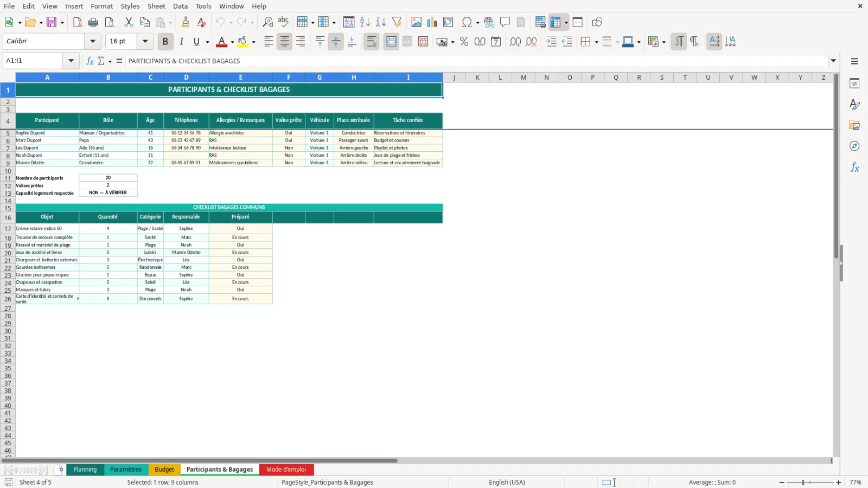Toggle Italic formatting
The width and height of the screenshot is (868, 488).
click(x=181, y=42)
